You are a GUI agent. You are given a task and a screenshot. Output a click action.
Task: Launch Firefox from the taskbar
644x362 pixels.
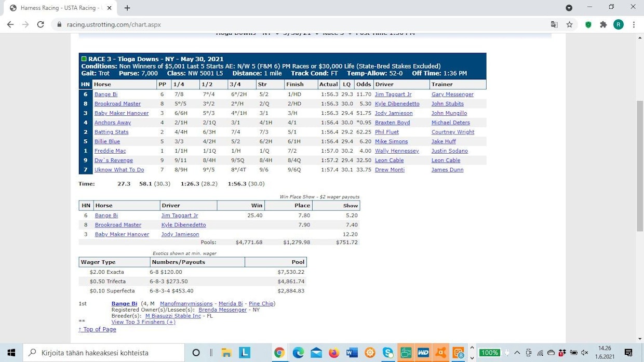coord(333,353)
